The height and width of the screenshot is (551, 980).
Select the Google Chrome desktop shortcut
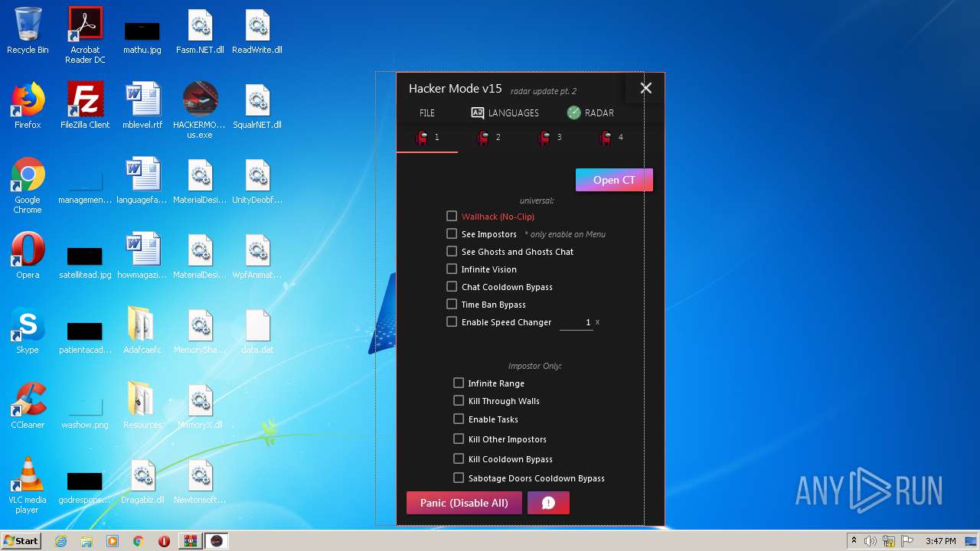(28, 186)
